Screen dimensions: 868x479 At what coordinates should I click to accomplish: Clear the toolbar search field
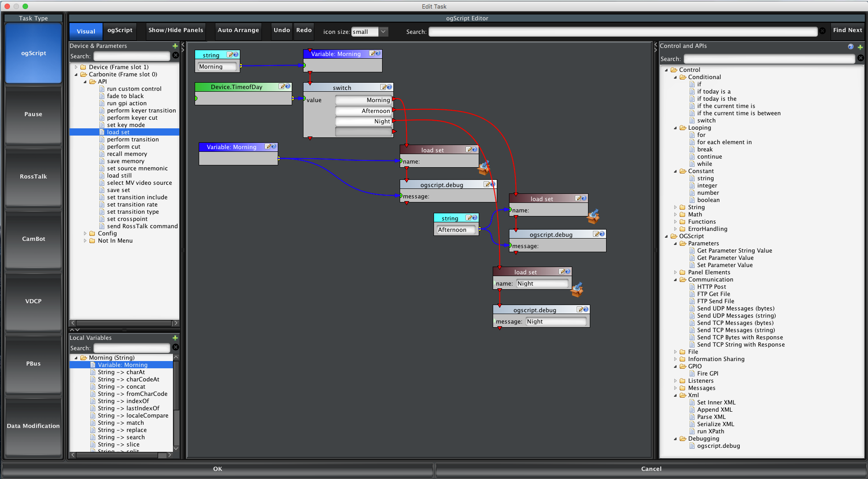tap(823, 31)
